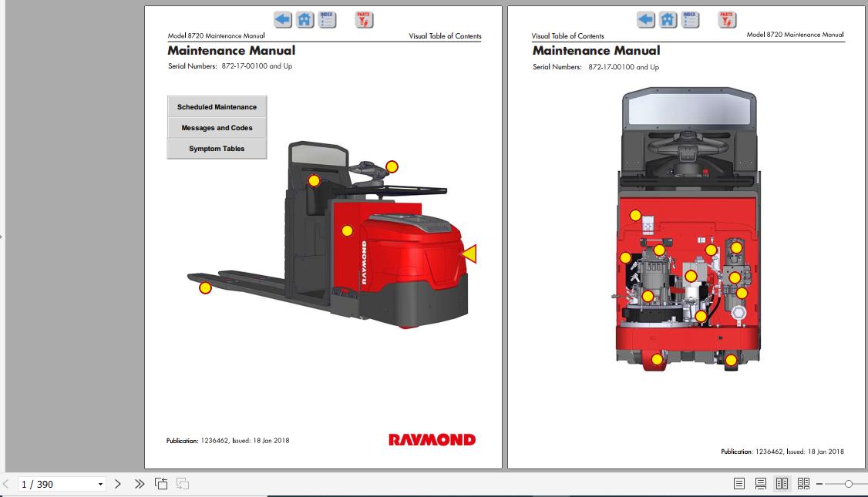The height and width of the screenshot is (497, 868).
Task: Click Publication 1236462 text on left page
Action: 227,441
